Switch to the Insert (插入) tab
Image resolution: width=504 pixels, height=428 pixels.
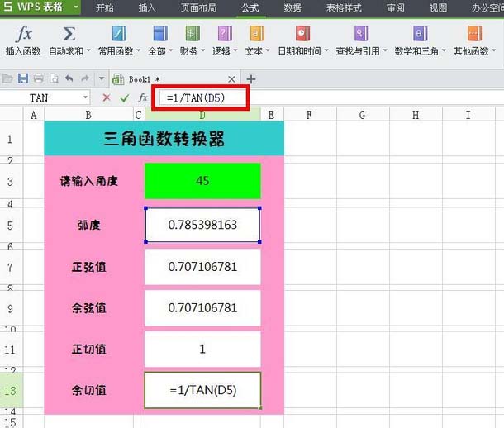click(x=147, y=7)
